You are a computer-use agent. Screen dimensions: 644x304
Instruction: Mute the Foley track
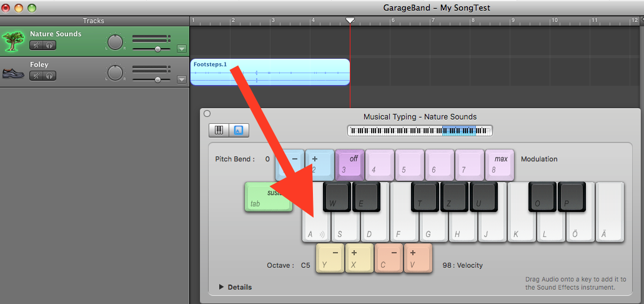36,76
